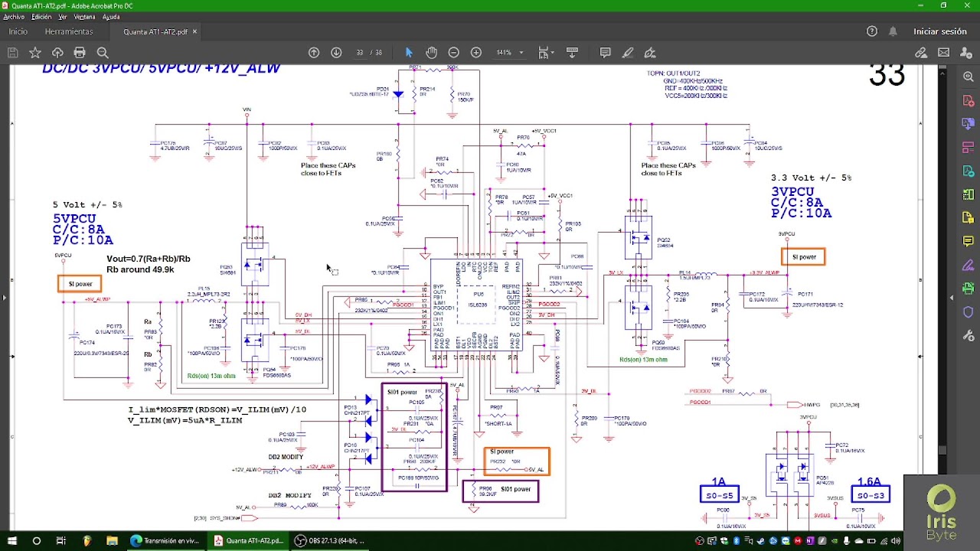This screenshot has width=980, height=551.
Task: Open the find text magnifier tool
Action: point(103,53)
